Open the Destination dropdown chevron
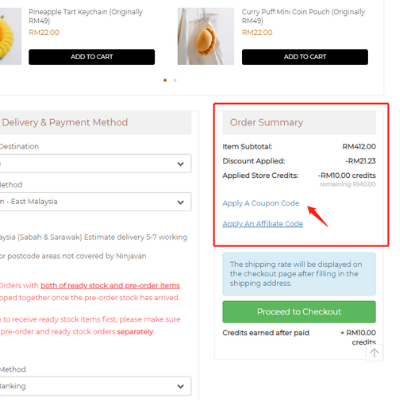This screenshot has height=400, width=400. pyautogui.click(x=180, y=164)
